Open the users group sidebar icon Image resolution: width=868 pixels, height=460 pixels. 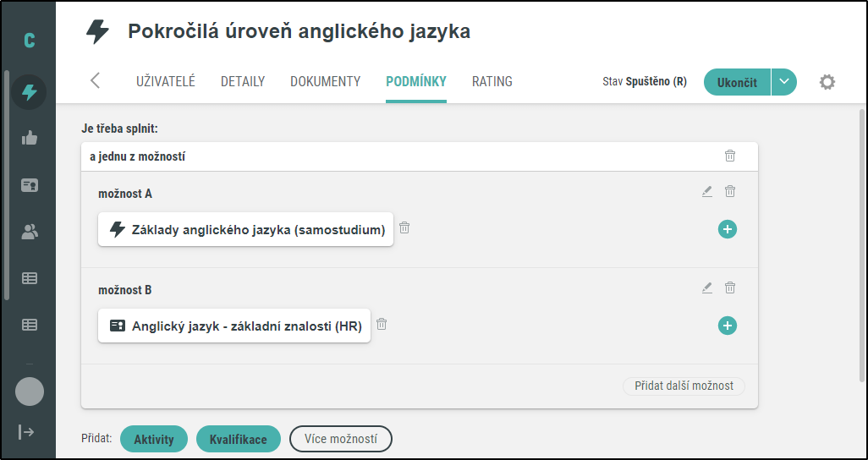tap(30, 232)
